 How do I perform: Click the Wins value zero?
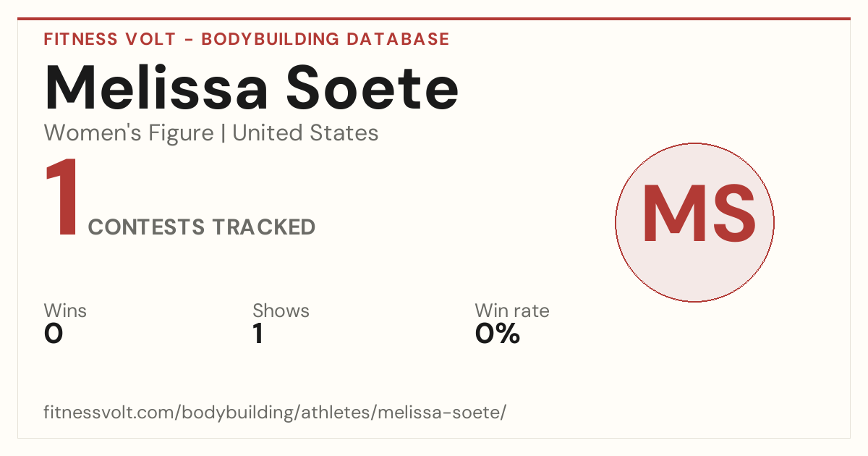pos(54,334)
